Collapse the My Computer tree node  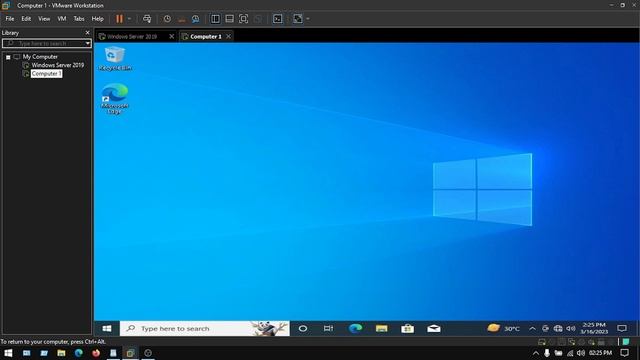tap(8, 57)
